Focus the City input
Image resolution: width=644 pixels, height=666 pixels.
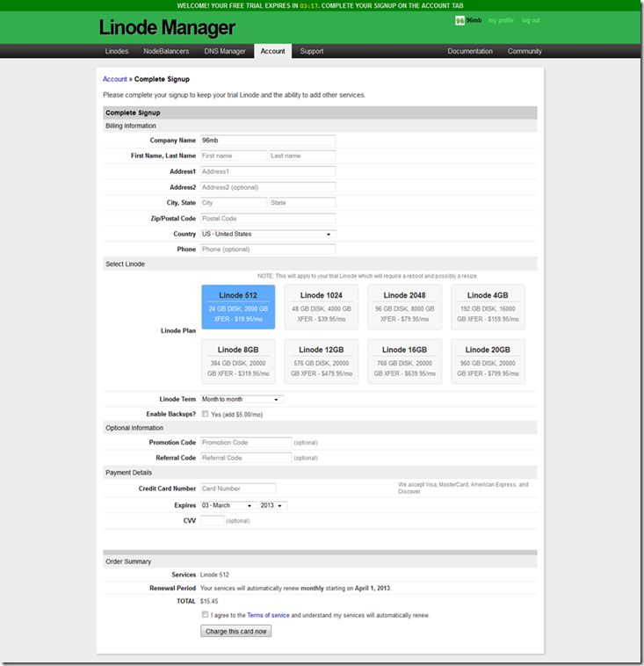pyautogui.click(x=234, y=203)
